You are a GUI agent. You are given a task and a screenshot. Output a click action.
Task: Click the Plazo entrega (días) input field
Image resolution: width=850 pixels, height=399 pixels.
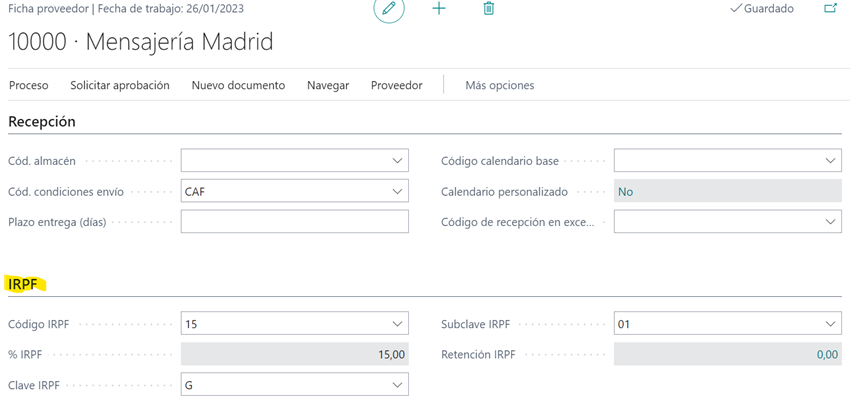click(x=294, y=222)
